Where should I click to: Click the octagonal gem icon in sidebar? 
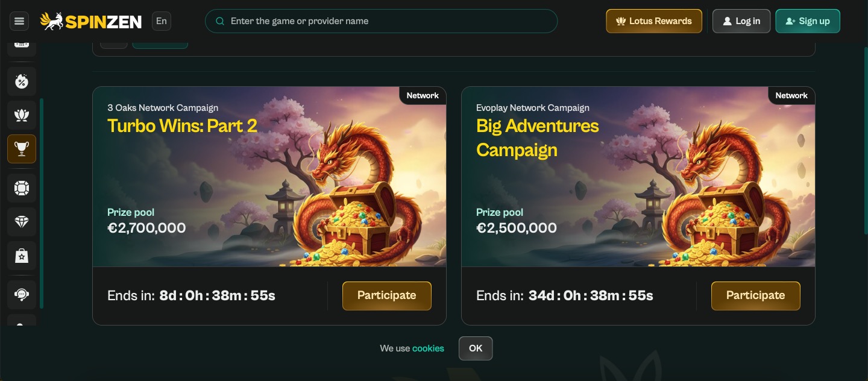22,188
